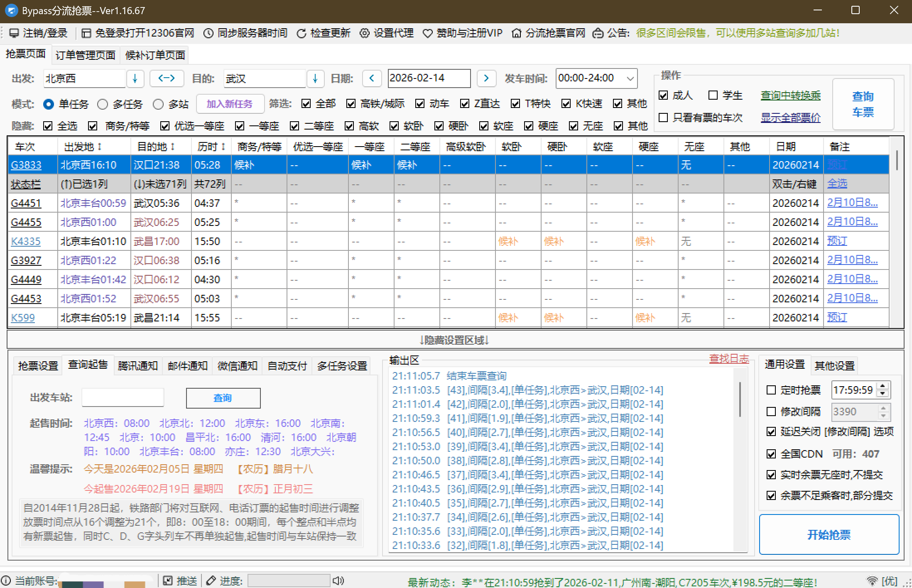
Task: Open the 邮件通知 tab
Action: [x=187, y=365]
